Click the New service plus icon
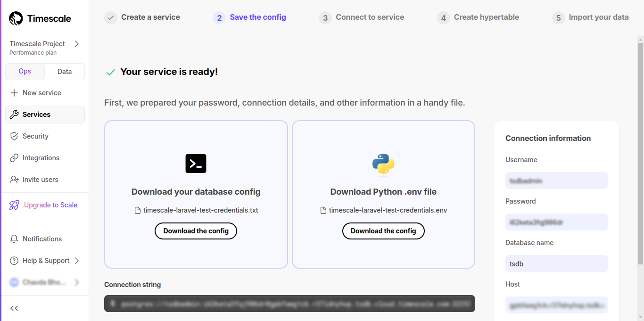Viewport: 644px width, 321px height. [x=14, y=93]
